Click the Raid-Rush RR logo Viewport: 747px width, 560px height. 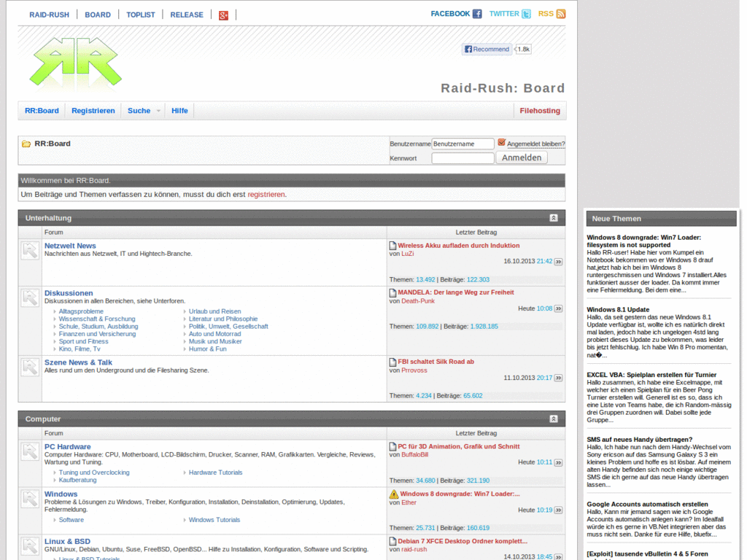(x=76, y=62)
